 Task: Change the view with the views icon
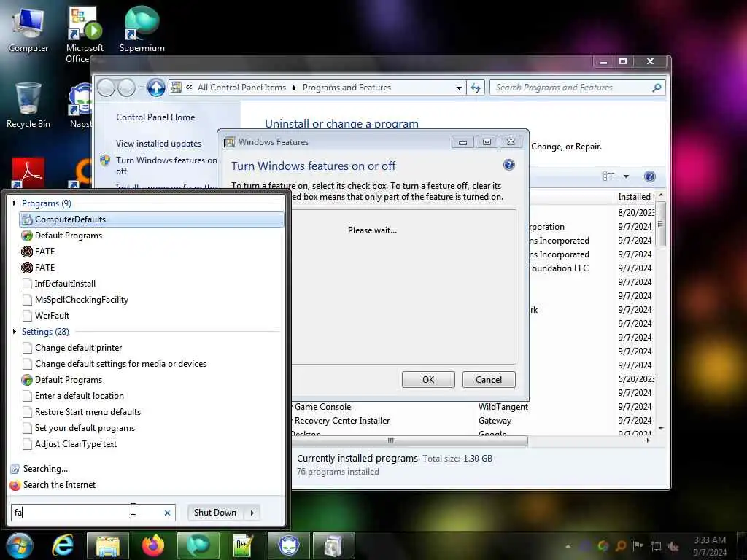coord(609,176)
